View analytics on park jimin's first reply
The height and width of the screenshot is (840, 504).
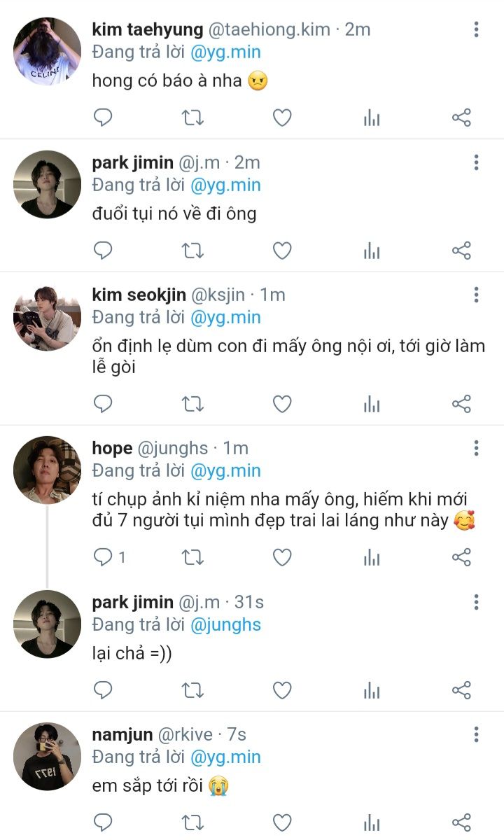[x=372, y=251]
